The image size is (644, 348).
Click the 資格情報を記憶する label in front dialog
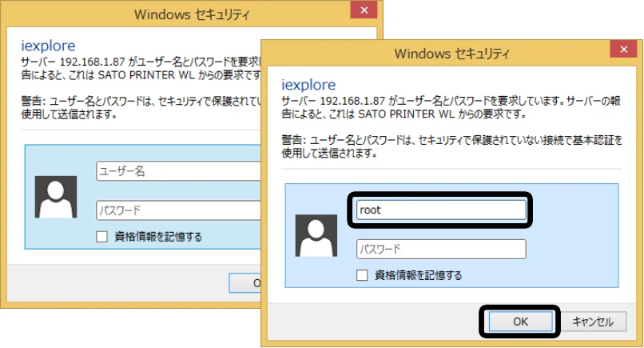click(418, 275)
